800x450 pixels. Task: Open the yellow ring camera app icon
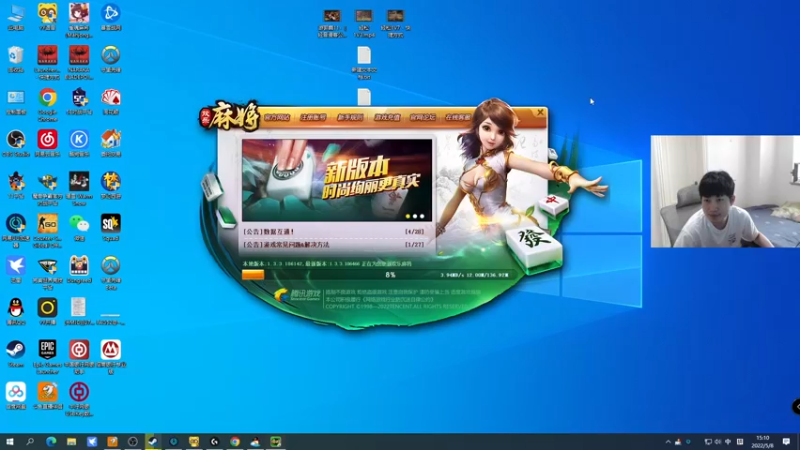47,309
